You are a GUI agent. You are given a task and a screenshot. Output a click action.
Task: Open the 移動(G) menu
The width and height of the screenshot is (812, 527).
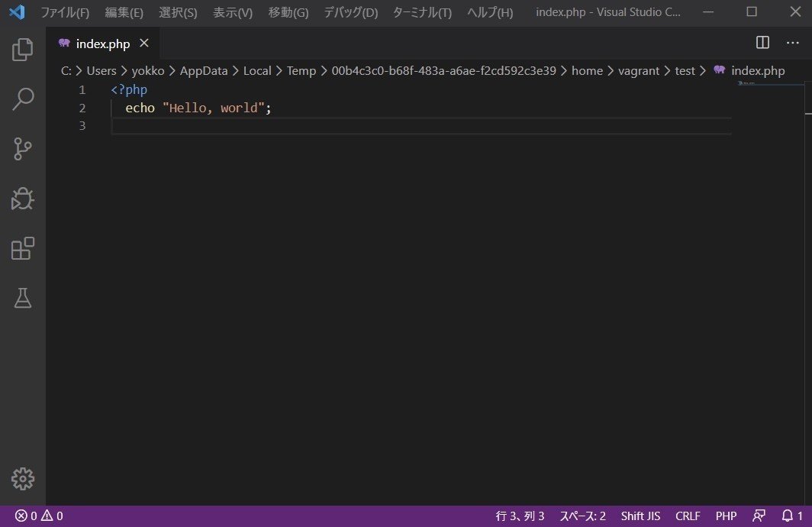click(x=288, y=12)
